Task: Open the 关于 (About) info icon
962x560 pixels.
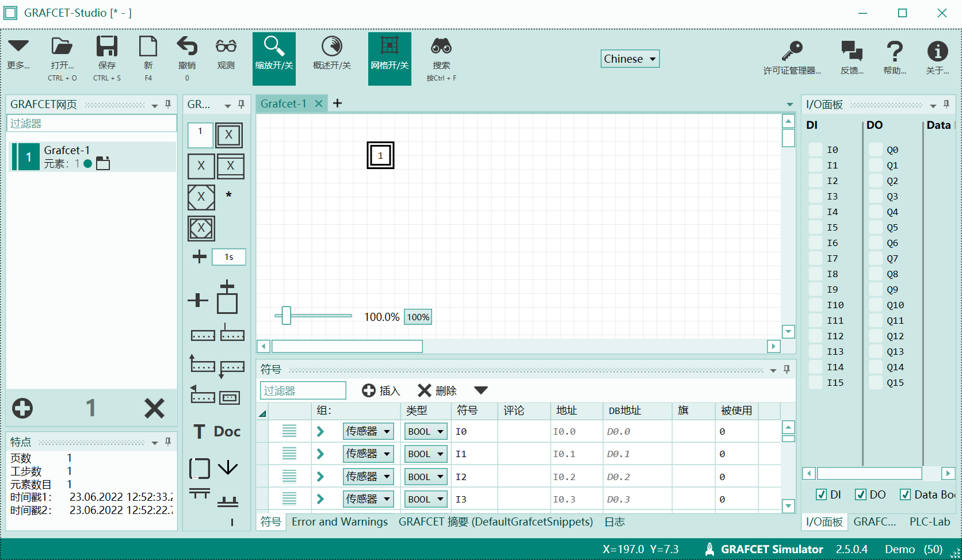Action: click(937, 51)
